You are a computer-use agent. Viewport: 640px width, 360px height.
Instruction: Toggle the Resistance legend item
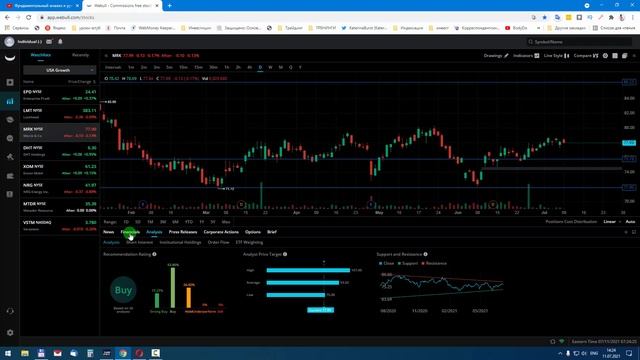tap(434, 263)
